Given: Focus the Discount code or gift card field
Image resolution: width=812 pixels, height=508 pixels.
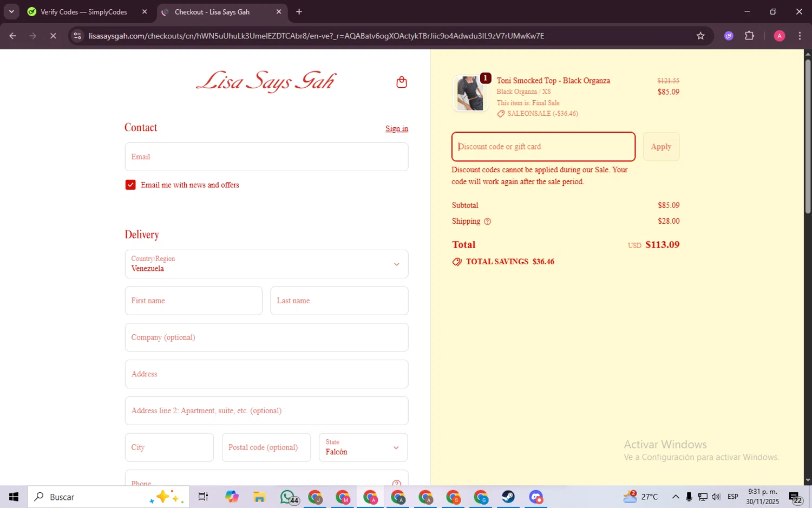Looking at the screenshot, I should click(x=543, y=147).
